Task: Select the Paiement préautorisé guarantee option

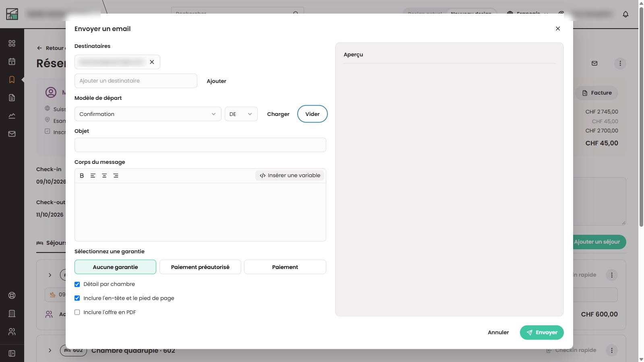Action: [200, 267]
